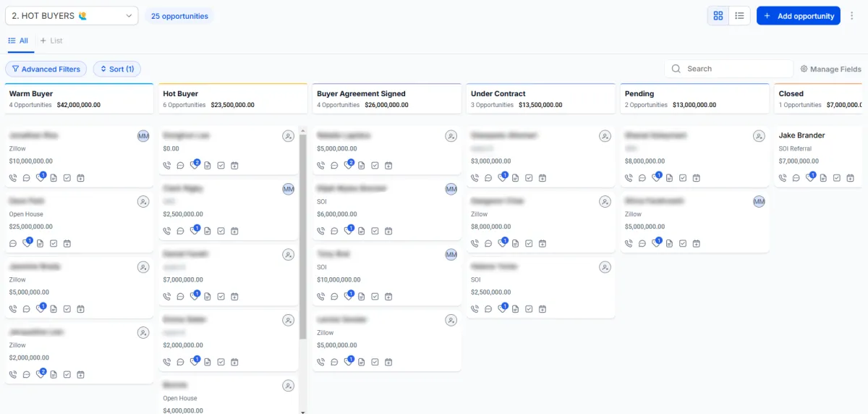Viewport: 868px width, 414px height.
Task: Focus the Search field
Action: point(729,69)
